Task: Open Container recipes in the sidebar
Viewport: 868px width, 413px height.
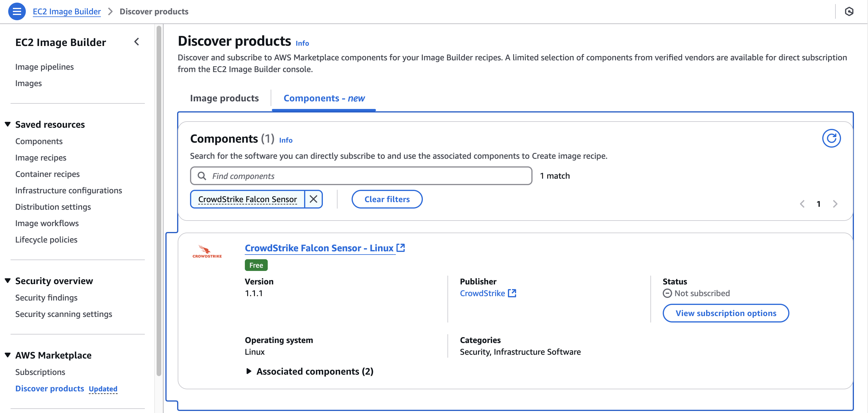Action: (x=47, y=174)
